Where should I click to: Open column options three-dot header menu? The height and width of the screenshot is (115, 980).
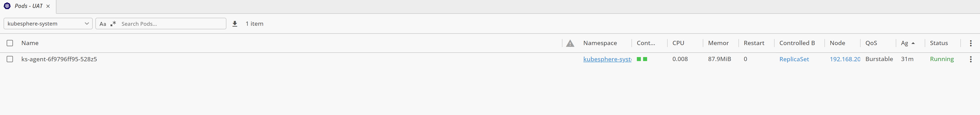pos(970,43)
